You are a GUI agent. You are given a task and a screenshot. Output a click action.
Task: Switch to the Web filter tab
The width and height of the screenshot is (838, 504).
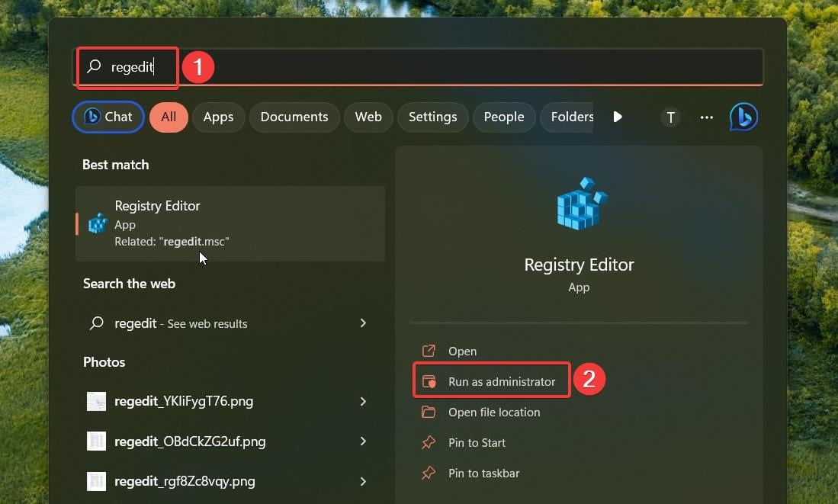click(x=368, y=117)
